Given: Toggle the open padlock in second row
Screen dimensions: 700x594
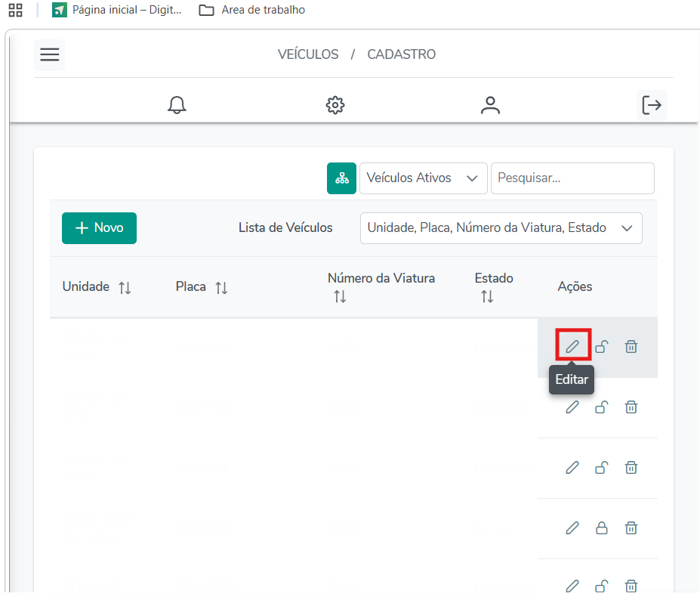Looking at the screenshot, I should [x=602, y=407].
